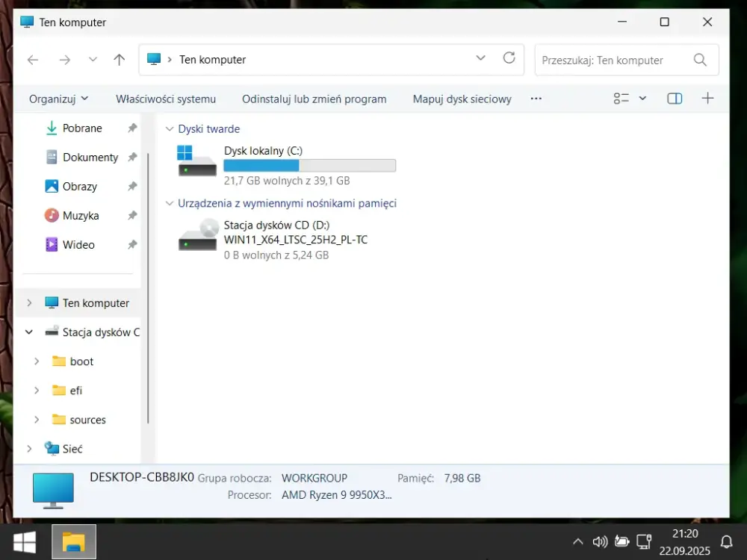The width and height of the screenshot is (747, 560).
Task: Click the up-one-level navigation arrow
Action: 119,60
